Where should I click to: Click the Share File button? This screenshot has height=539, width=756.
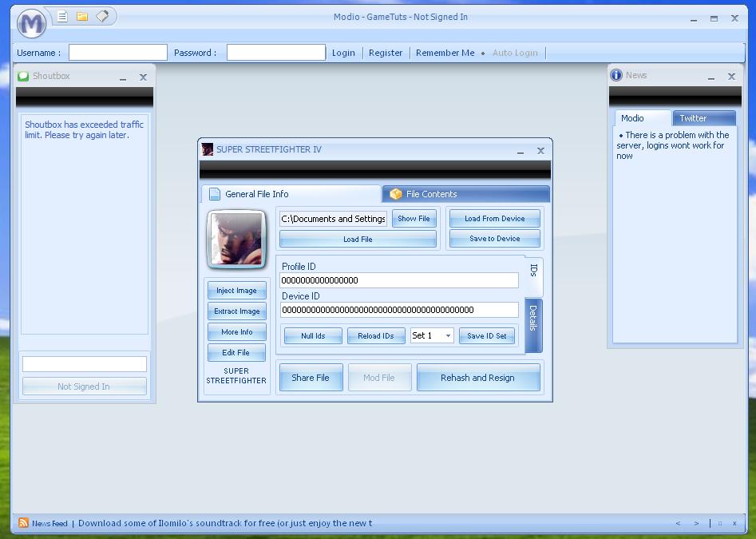311,378
